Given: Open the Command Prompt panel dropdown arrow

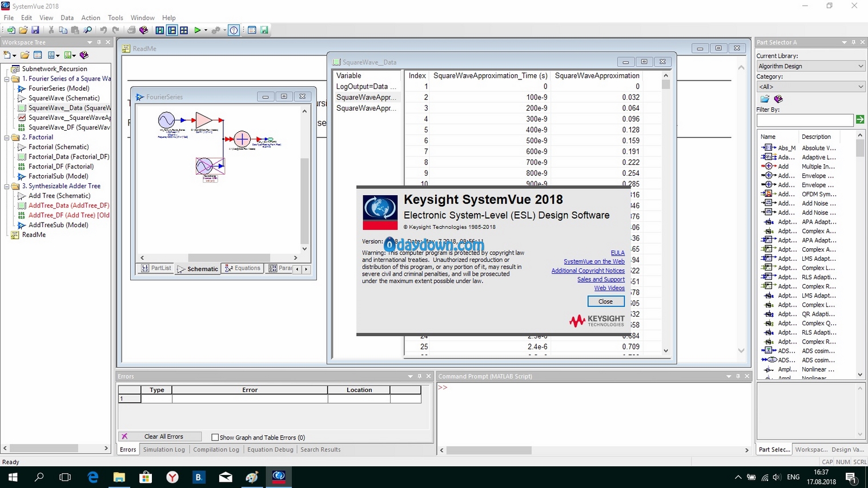Looking at the screenshot, I should pyautogui.click(x=729, y=376).
